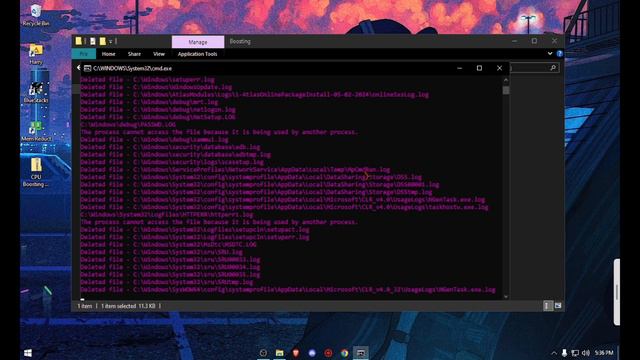Open Google Chrome from the taskbar
640x360 pixels.
pyautogui.click(x=344, y=353)
